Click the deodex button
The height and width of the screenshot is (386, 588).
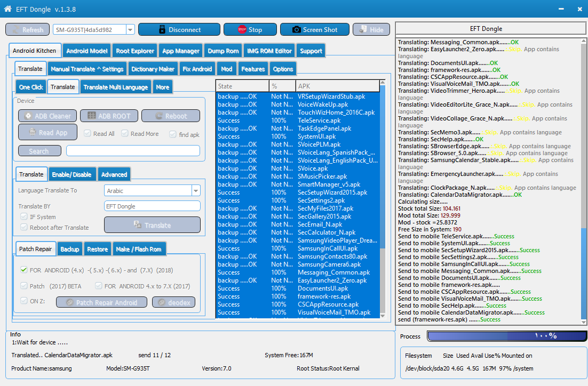point(173,302)
